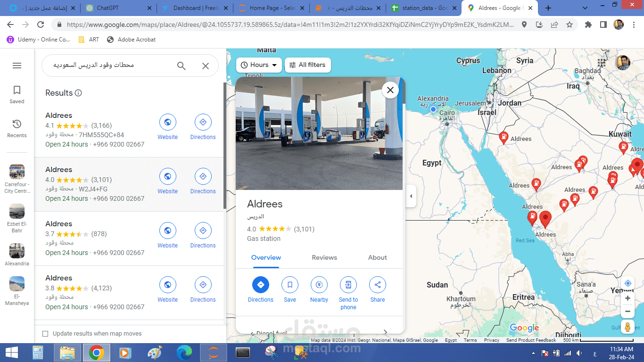Open a new browser tab
The width and height of the screenshot is (644, 362).
(x=548, y=8)
